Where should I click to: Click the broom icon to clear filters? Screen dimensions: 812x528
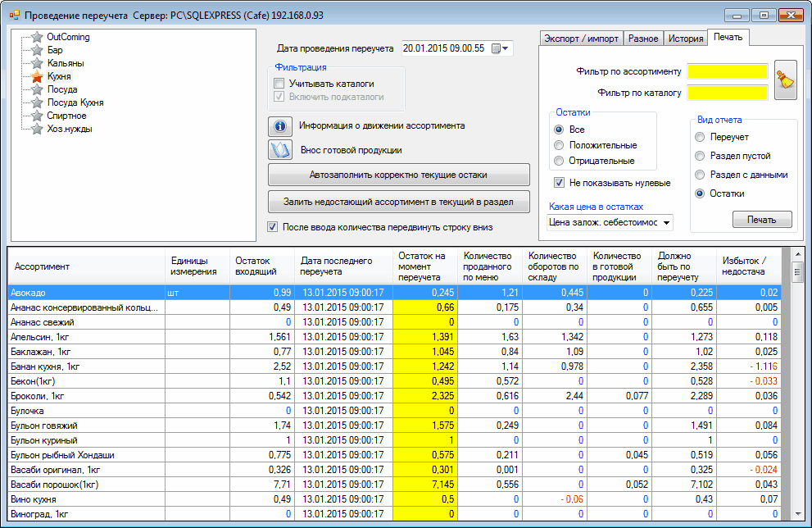click(x=785, y=80)
